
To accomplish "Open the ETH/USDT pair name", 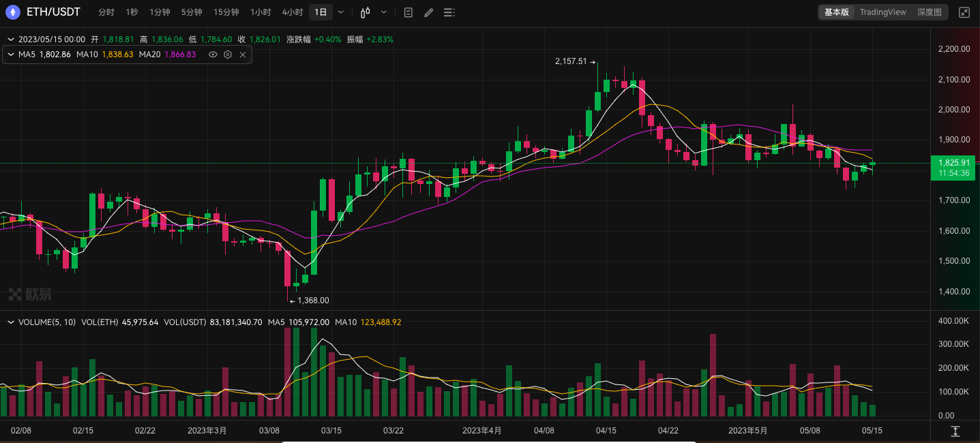I will point(53,12).
